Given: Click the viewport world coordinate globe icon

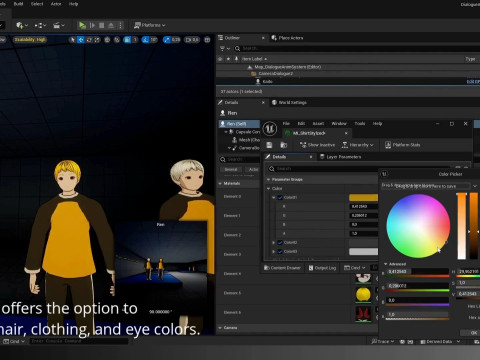Looking at the screenshot, I should pos(107,40).
